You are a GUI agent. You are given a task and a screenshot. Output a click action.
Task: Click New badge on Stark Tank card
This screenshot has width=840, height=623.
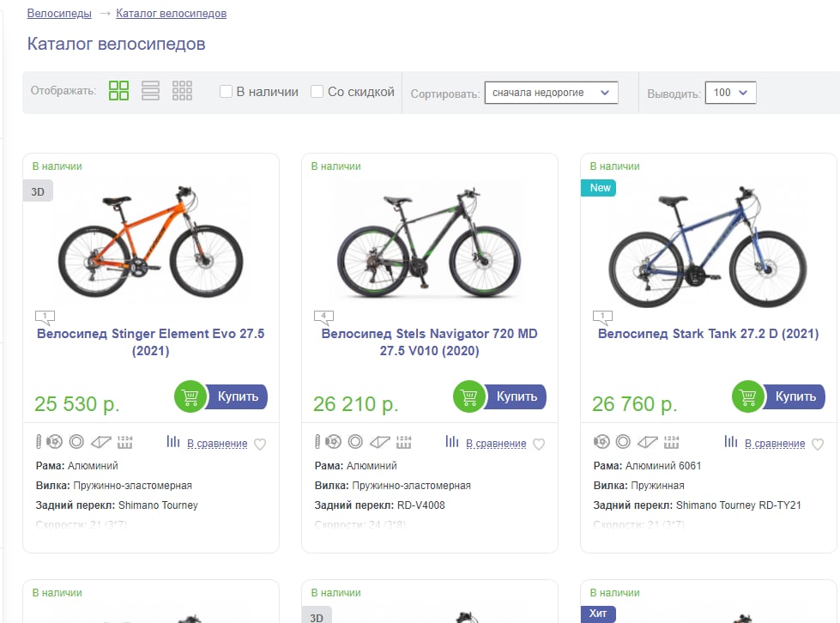coord(598,187)
